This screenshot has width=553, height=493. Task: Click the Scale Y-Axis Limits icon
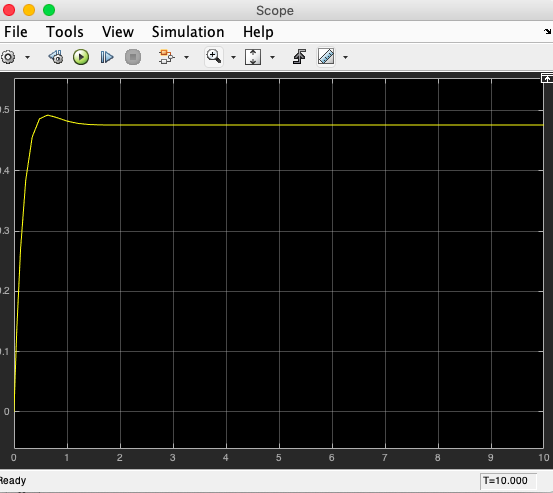253,57
